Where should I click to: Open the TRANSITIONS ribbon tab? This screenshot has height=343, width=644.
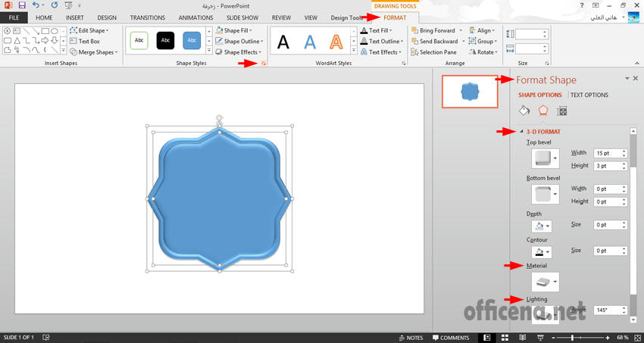147,17
